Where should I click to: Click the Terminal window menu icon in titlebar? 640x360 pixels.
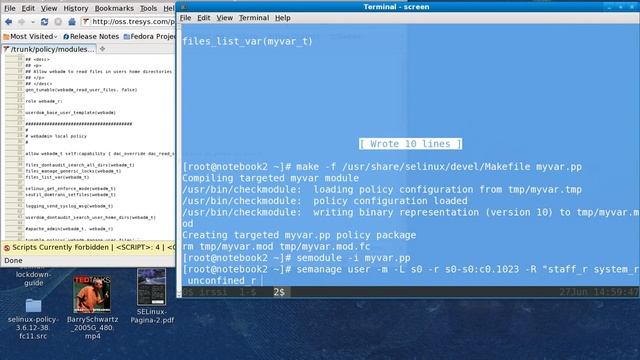pos(184,7)
